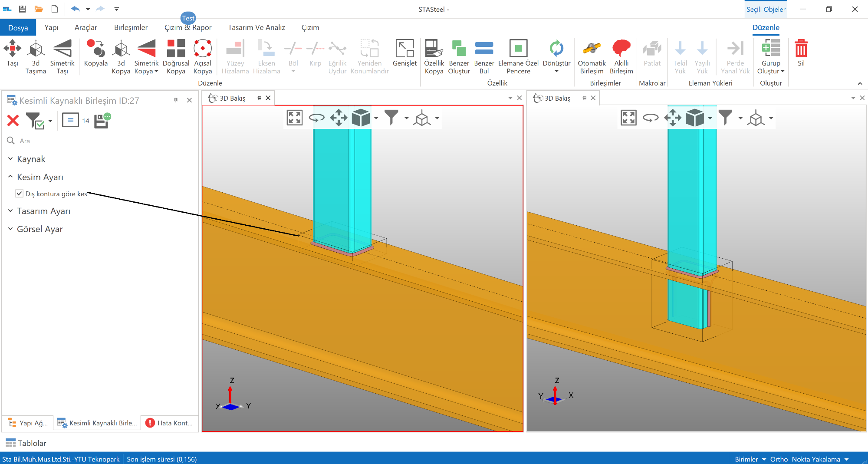Click the Genişlet extend tool

point(404,49)
